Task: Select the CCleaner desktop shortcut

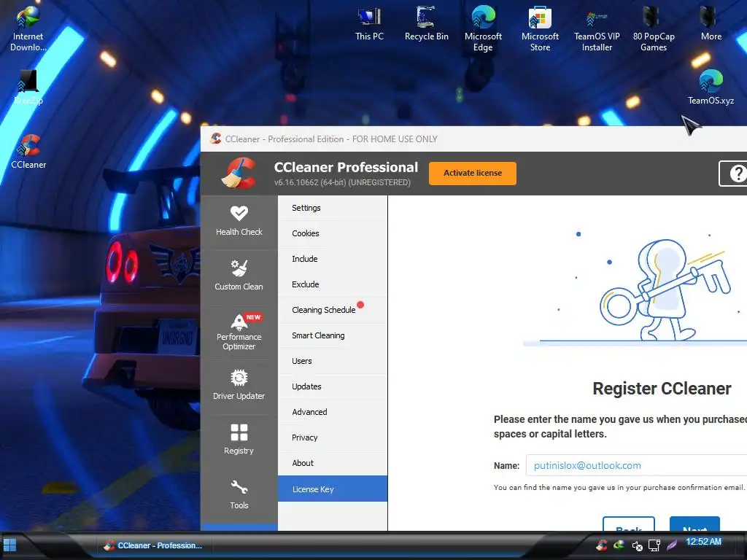Action: click(x=28, y=152)
